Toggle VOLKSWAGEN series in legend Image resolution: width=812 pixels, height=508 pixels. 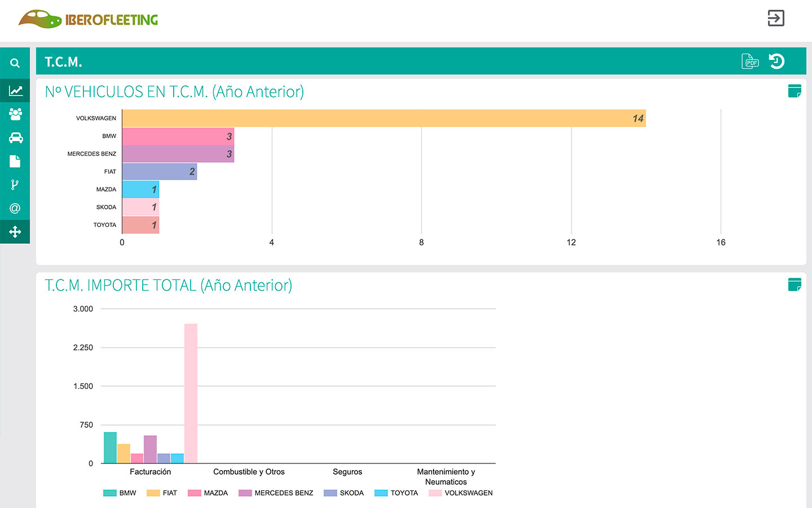click(461, 493)
